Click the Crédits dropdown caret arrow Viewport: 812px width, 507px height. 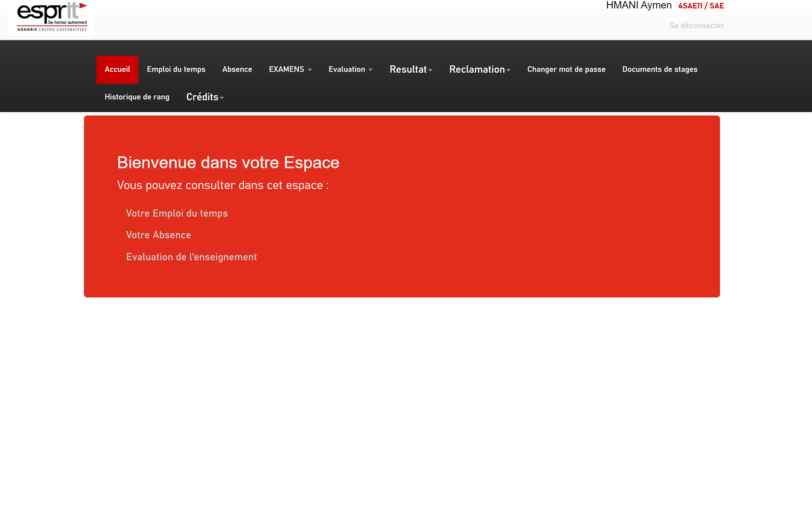(222, 98)
